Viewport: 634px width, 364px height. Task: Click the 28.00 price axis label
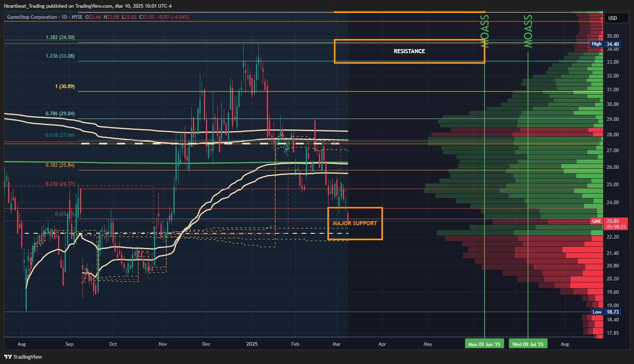613,135
